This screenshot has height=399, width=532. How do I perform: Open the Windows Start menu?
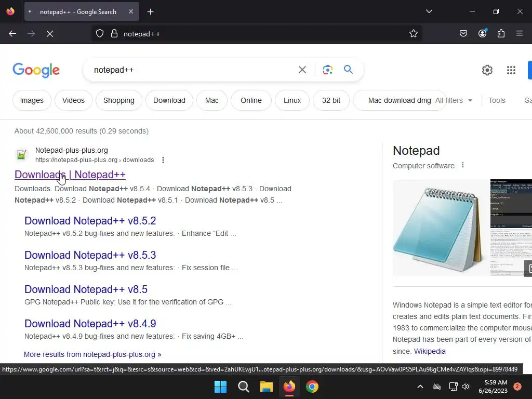(x=220, y=387)
